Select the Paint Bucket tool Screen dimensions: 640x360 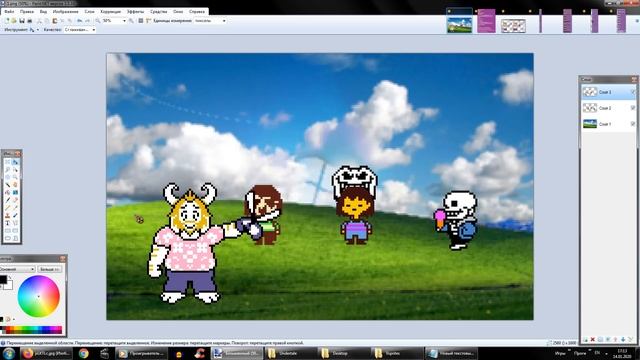tap(7, 192)
